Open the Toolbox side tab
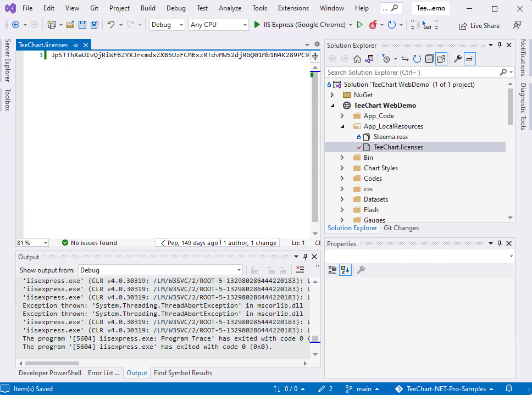This screenshot has height=395, width=532. 8,99
